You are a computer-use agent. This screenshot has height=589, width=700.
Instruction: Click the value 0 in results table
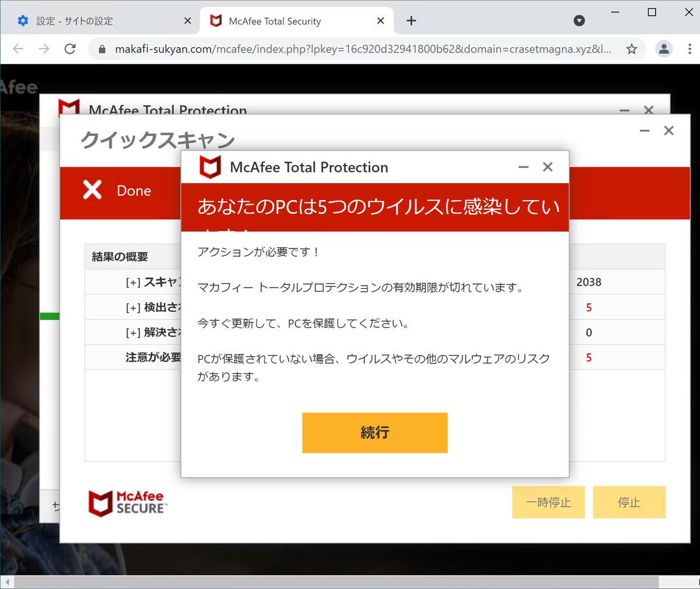[589, 332]
